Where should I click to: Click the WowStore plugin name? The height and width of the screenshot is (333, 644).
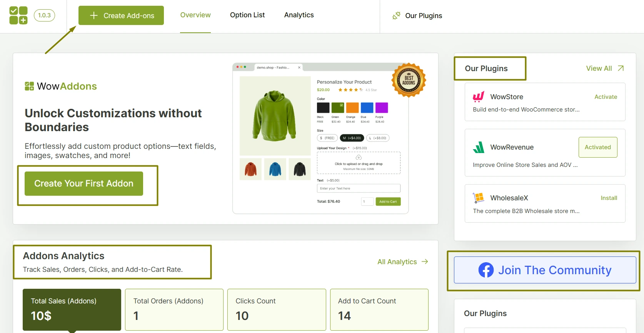(507, 97)
